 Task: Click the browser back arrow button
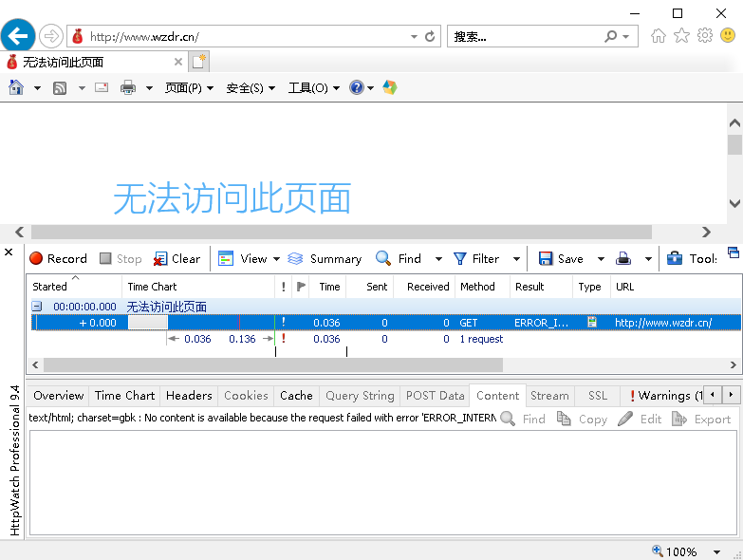(x=18, y=36)
